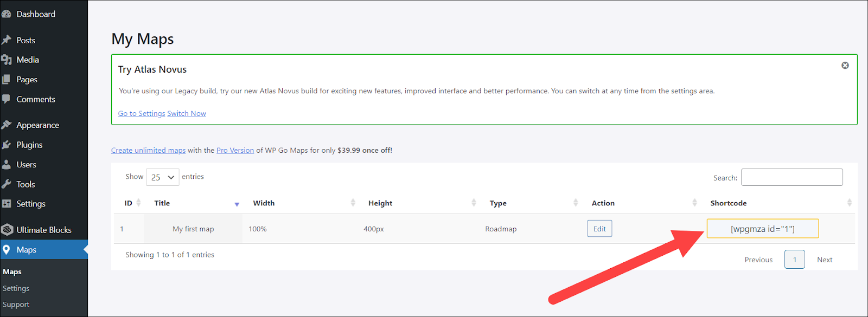Click the Comments bubble icon
The image size is (868, 317).
7,99
